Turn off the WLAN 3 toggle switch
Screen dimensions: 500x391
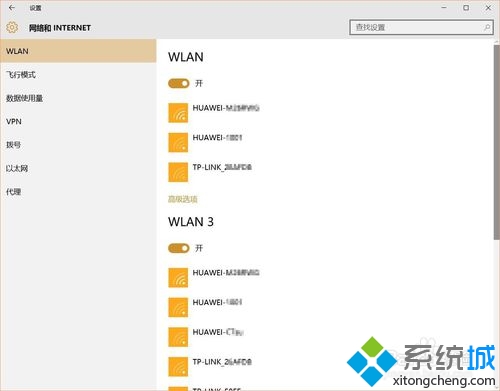(179, 248)
